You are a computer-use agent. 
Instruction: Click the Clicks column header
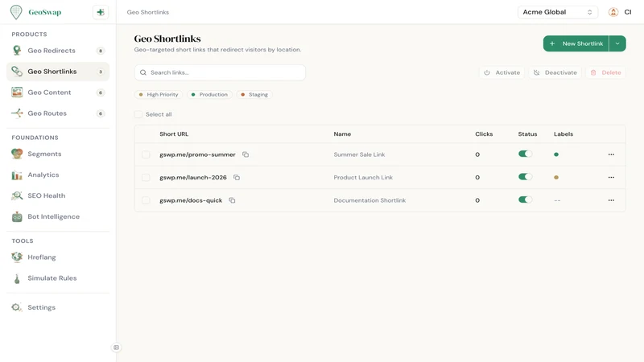[484, 134]
